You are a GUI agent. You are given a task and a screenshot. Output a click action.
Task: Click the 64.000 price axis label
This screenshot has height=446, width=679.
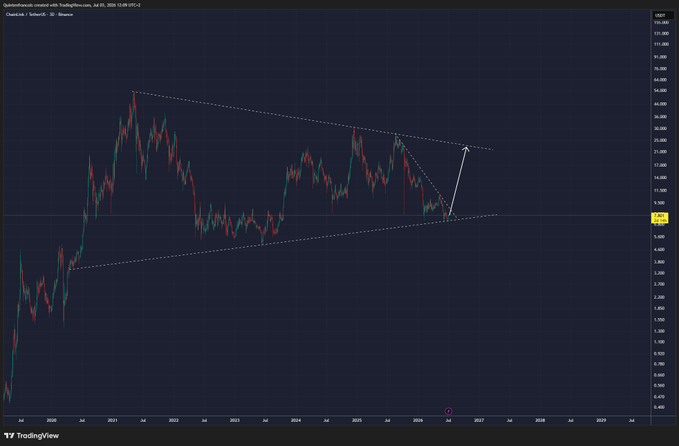coord(660,80)
